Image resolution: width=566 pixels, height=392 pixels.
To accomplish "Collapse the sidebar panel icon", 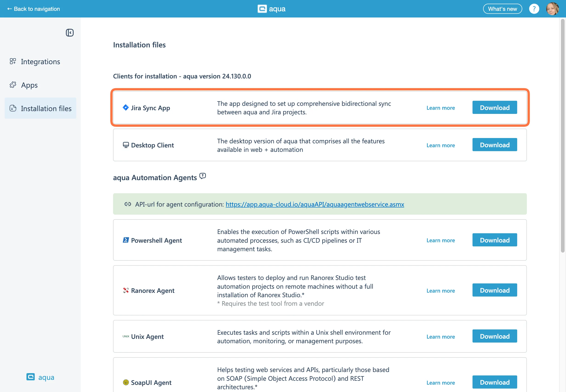I will point(70,33).
